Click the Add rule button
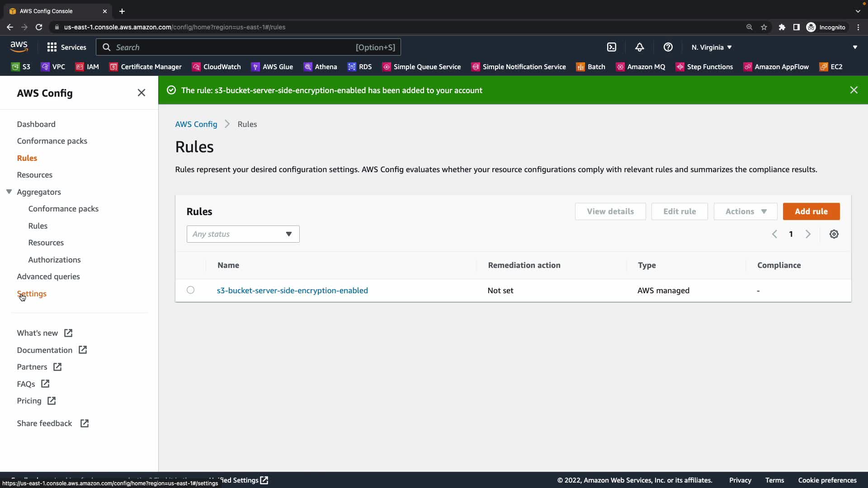The image size is (868, 488). 811,211
